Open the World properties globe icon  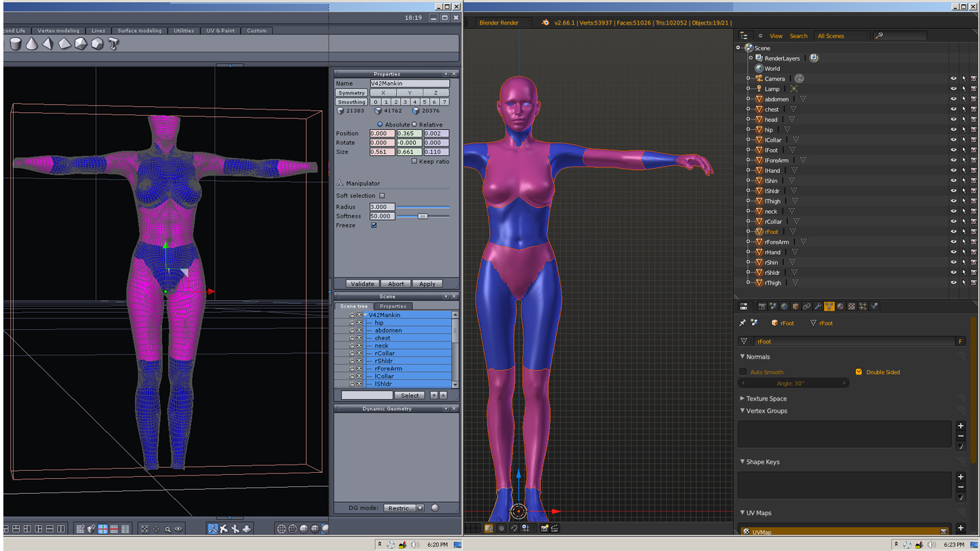coord(784,307)
